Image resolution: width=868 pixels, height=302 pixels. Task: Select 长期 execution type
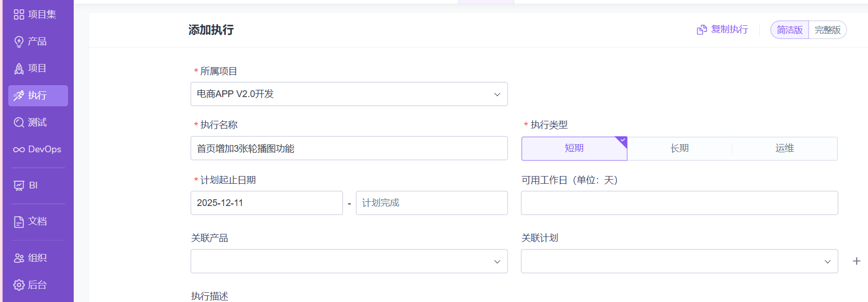click(679, 148)
